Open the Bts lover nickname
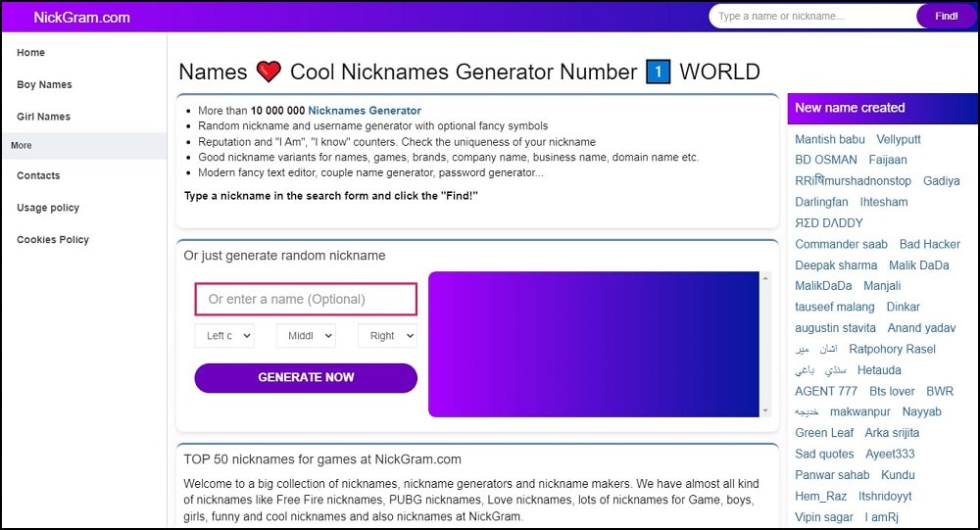This screenshot has width=980, height=530. pos(892,391)
